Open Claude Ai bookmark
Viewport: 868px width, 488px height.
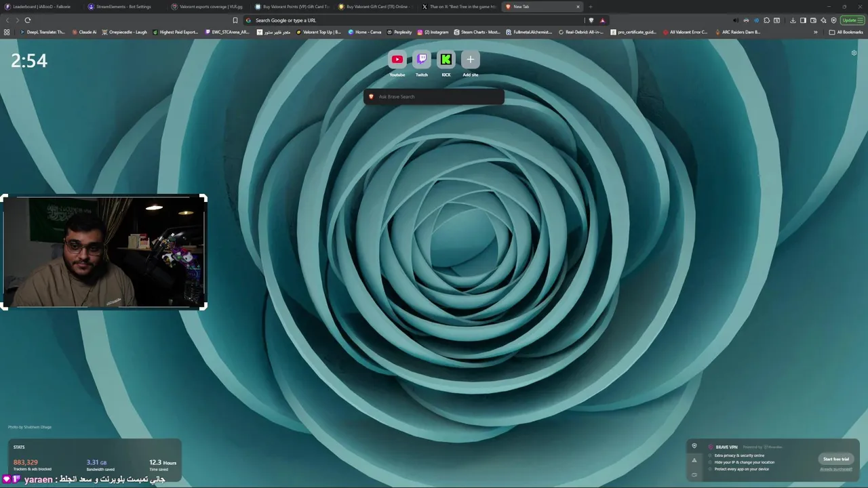[84, 32]
